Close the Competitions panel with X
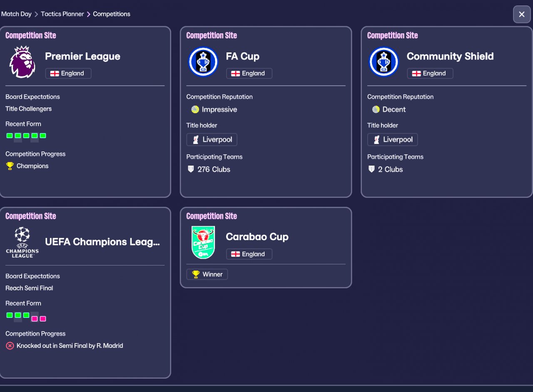 (x=522, y=15)
